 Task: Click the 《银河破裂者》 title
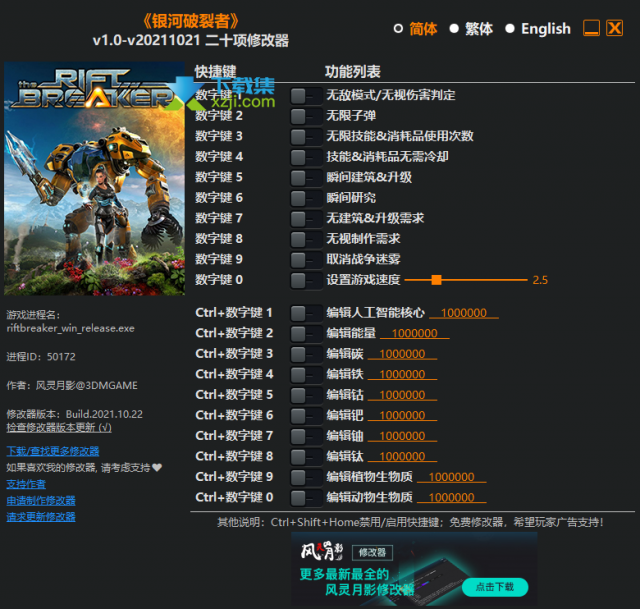191,21
